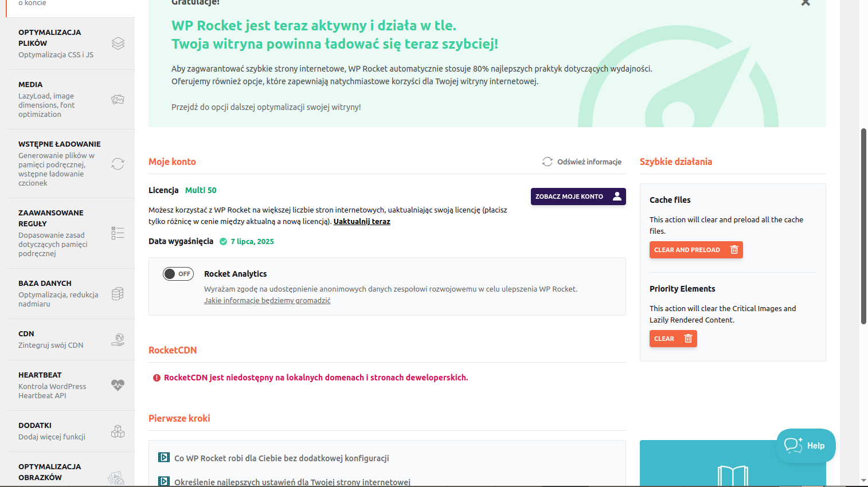868x487 pixels.
Task: Click the 7 lipca, 2025 expiry date
Action: pos(252,242)
